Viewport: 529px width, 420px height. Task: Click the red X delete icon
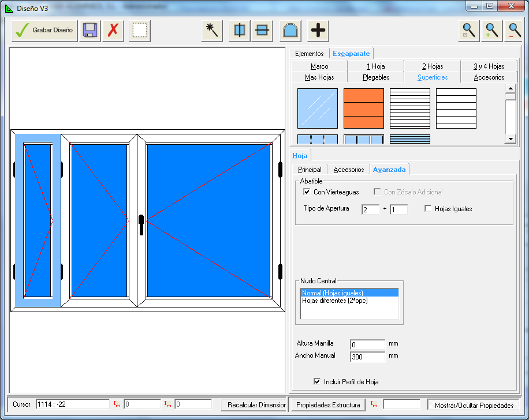tap(113, 31)
